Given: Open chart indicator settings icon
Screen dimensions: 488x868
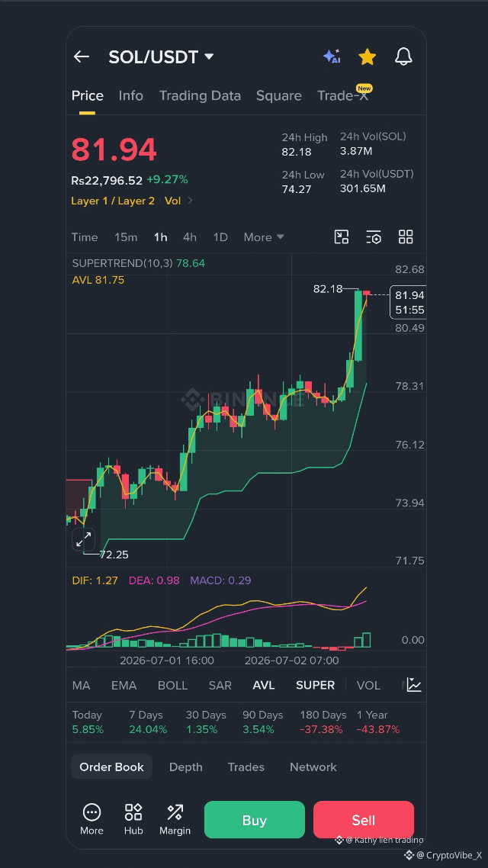Looking at the screenshot, I should pyautogui.click(x=374, y=237).
